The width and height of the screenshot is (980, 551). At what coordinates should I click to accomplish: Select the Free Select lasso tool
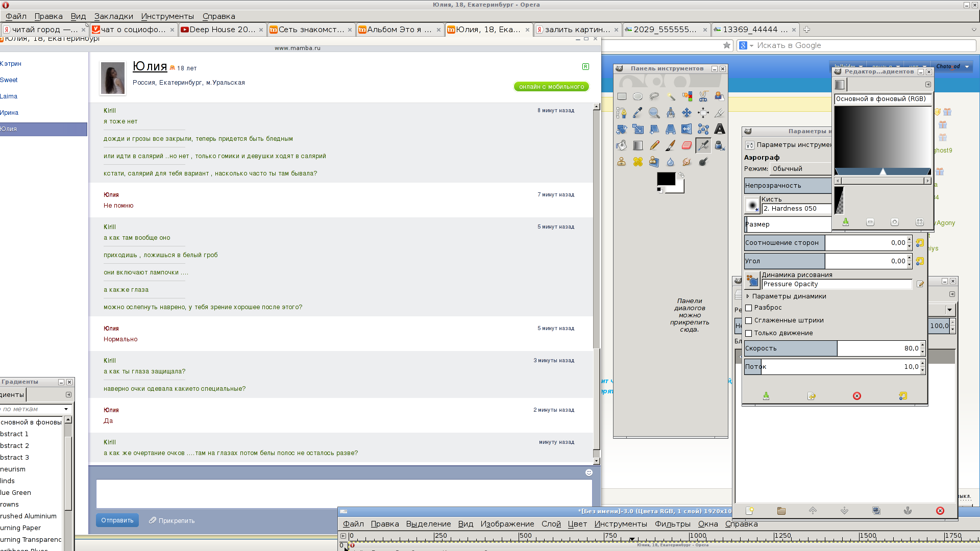[x=654, y=96]
